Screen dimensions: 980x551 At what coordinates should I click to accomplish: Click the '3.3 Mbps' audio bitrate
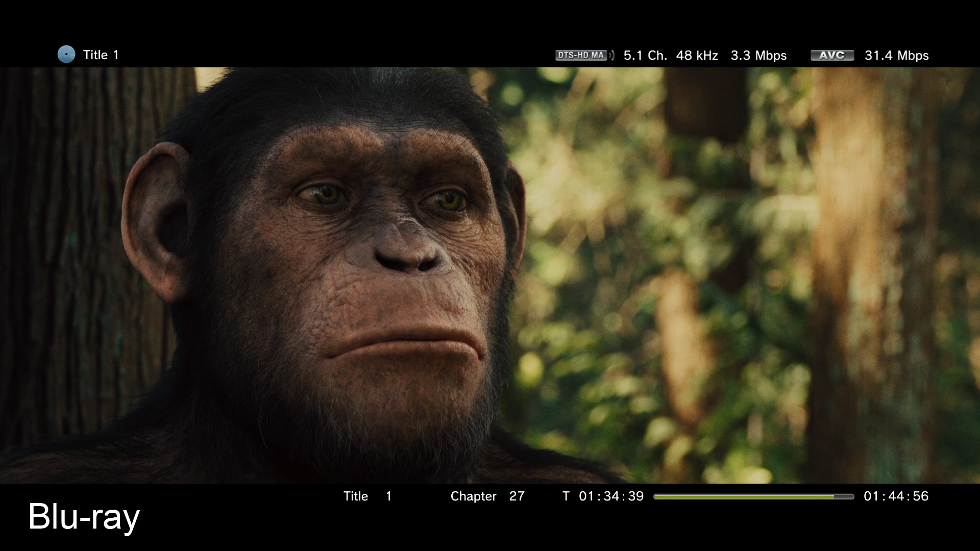tap(758, 56)
